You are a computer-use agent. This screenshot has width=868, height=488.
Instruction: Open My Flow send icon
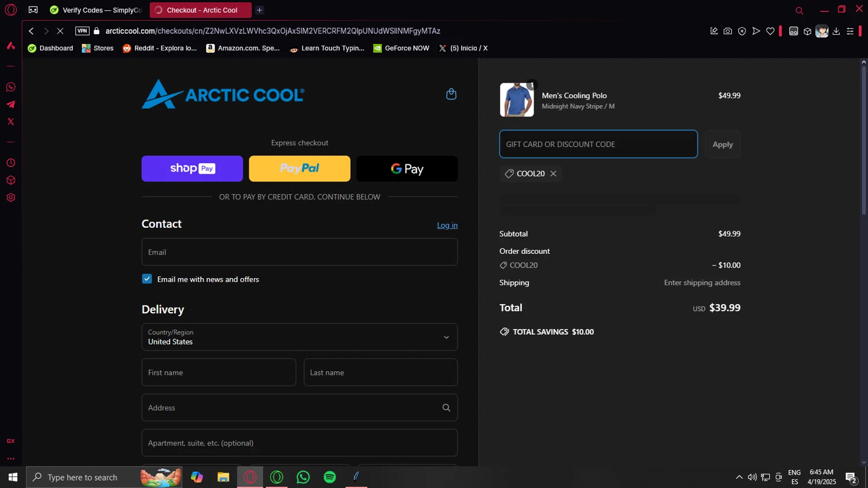[x=756, y=31]
